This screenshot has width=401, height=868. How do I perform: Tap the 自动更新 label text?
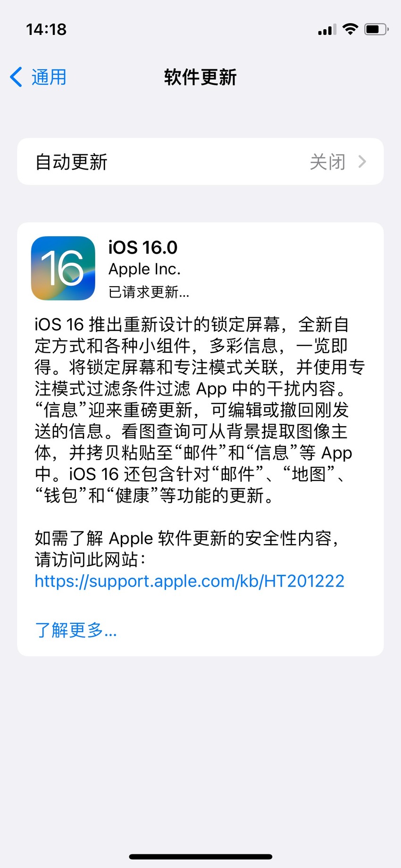(x=72, y=162)
